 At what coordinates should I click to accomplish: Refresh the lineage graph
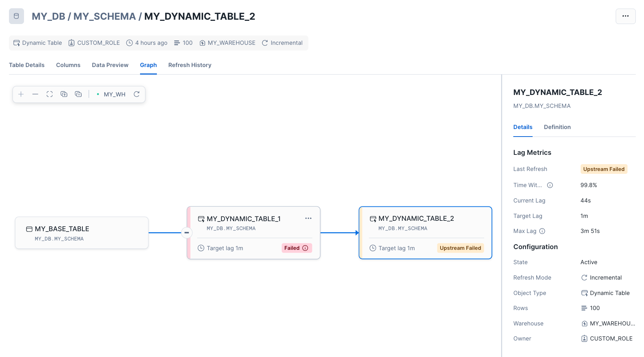click(x=136, y=94)
